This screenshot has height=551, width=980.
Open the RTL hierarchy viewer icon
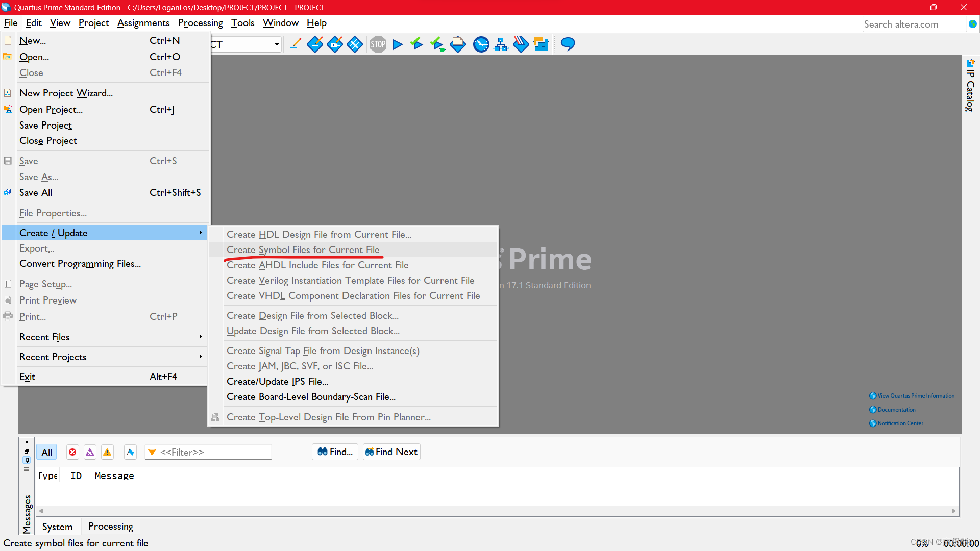(501, 44)
